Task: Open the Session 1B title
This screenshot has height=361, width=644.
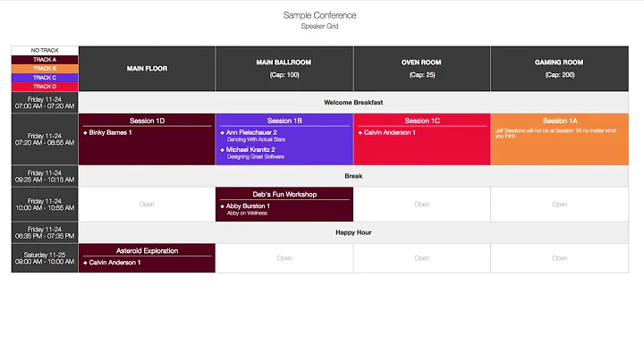Action: 284,121
